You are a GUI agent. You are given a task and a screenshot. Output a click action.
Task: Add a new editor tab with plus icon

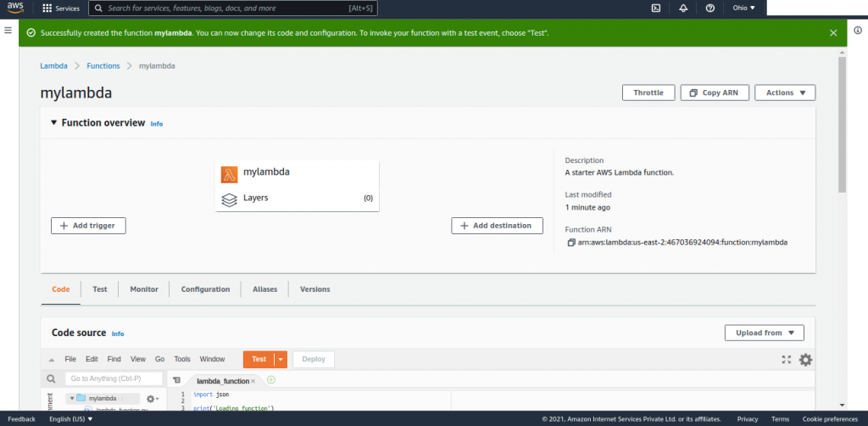point(271,380)
